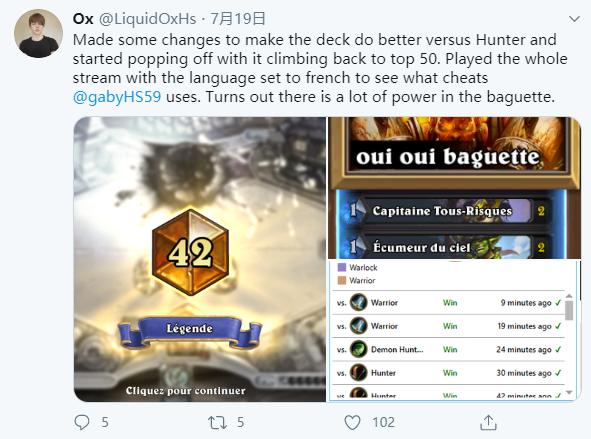Screen dimensions: 591x439
Task: Open the reply comment icon
Action: pyautogui.click(x=82, y=422)
